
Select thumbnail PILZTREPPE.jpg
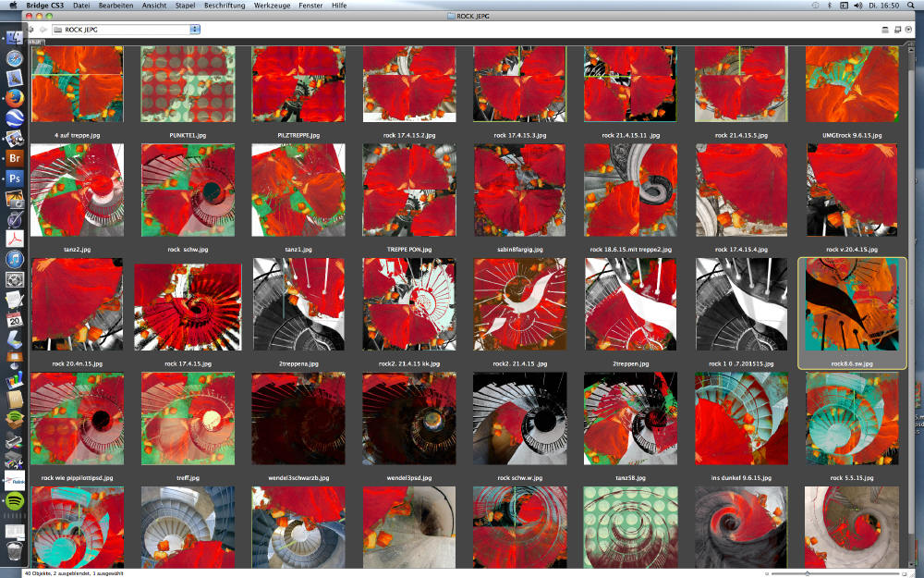(298, 84)
